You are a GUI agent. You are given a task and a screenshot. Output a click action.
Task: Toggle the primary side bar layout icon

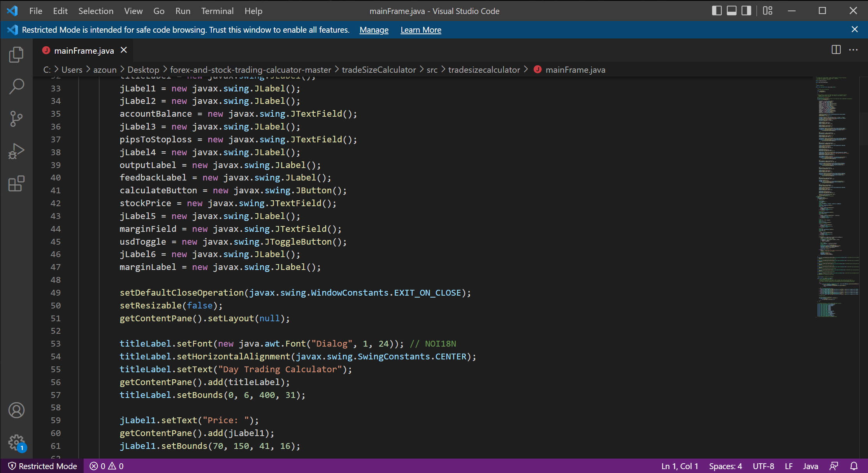pos(717,11)
